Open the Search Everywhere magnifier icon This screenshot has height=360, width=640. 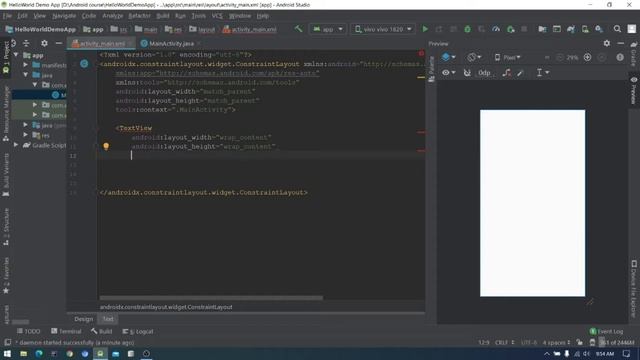tap(617, 29)
